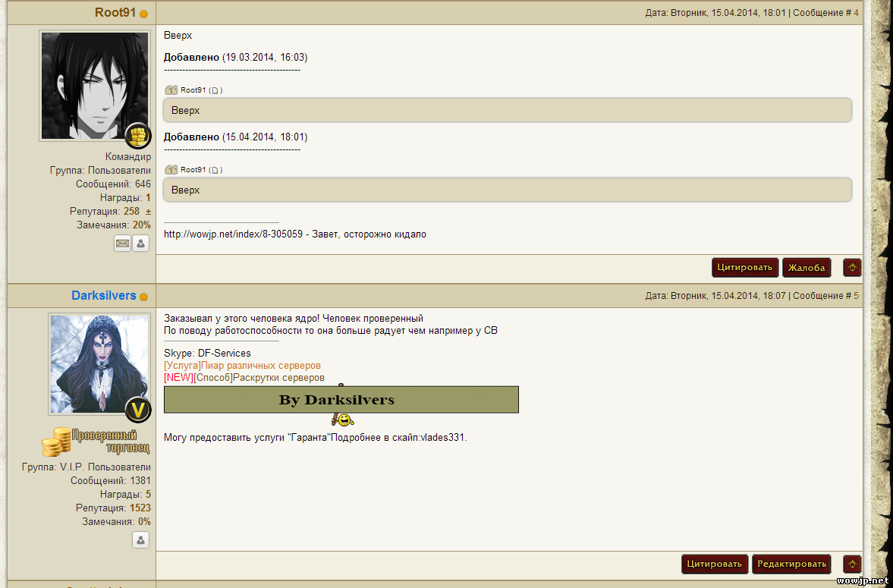The image size is (893, 588).
Task: Click the Проверенный торговец coins badge
Action: (x=95, y=442)
